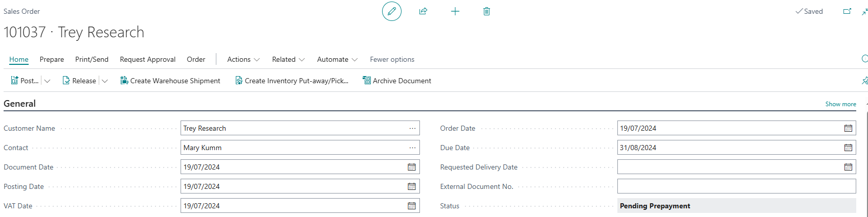
Task: Open the Actions menu
Action: pyautogui.click(x=243, y=59)
